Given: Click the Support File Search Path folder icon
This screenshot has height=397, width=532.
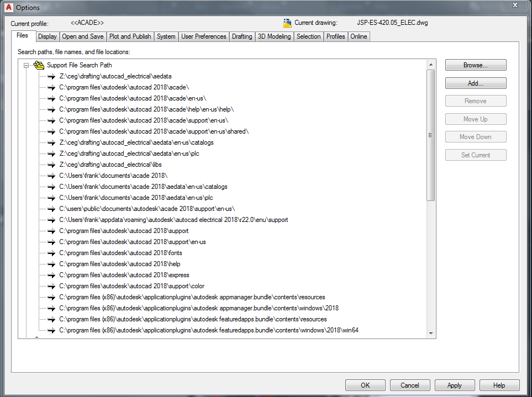Looking at the screenshot, I should tap(38, 65).
